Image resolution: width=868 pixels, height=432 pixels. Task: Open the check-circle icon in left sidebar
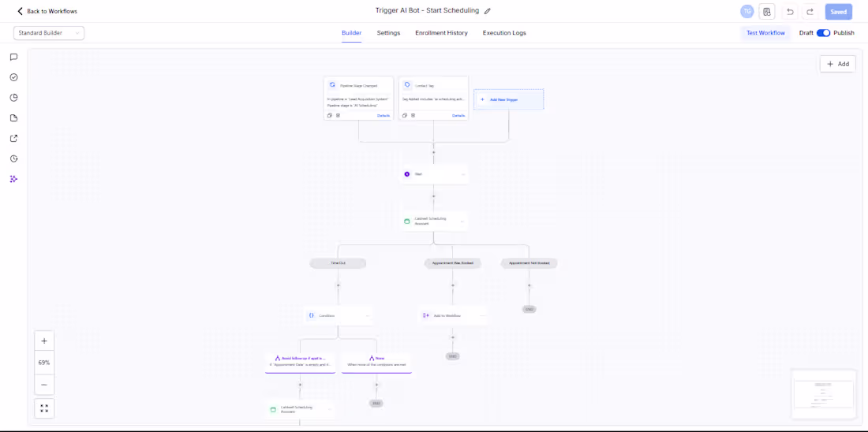click(x=14, y=77)
